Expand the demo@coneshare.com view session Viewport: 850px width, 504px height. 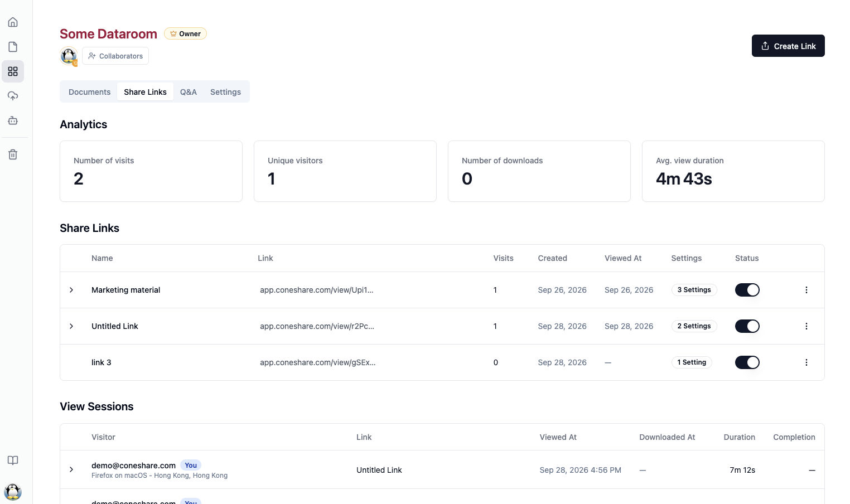tap(71, 469)
